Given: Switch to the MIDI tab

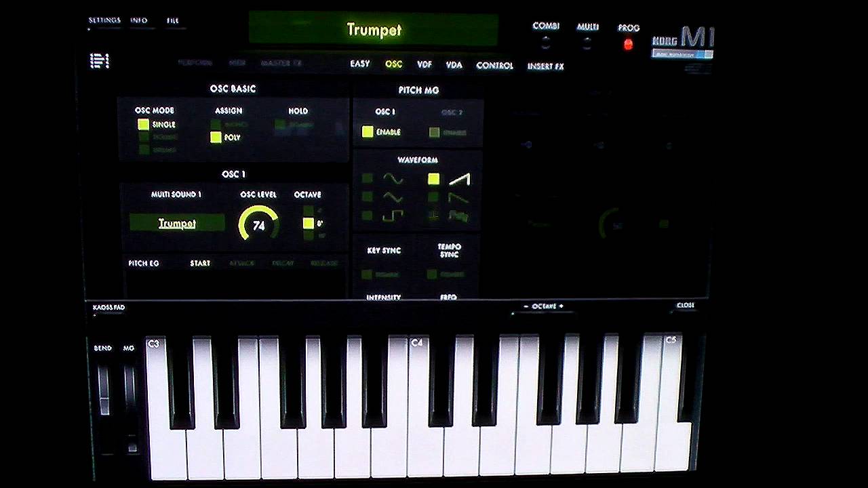Looking at the screenshot, I should (x=237, y=62).
